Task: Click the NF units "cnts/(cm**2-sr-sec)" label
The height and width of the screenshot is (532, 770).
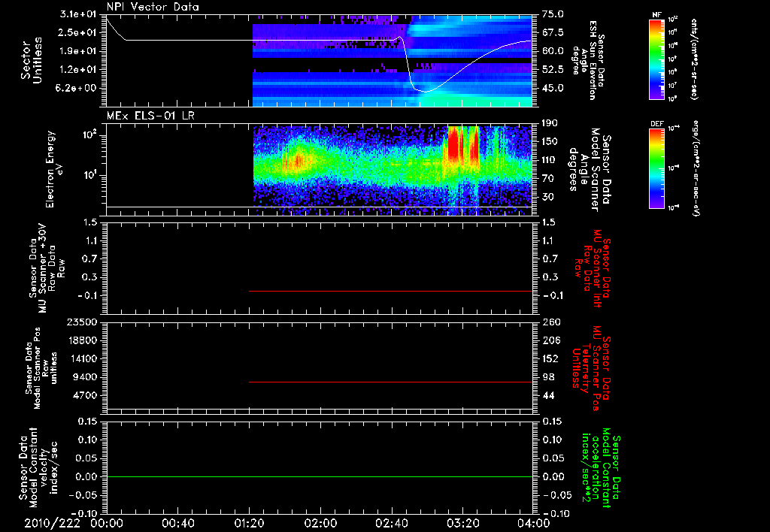Action: click(x=694, y=59)
